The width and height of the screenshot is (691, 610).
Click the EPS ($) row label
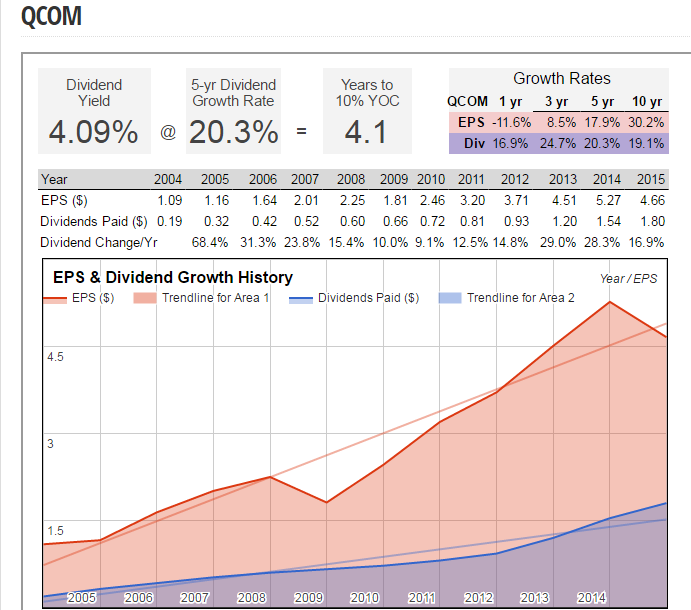[64, 201]
